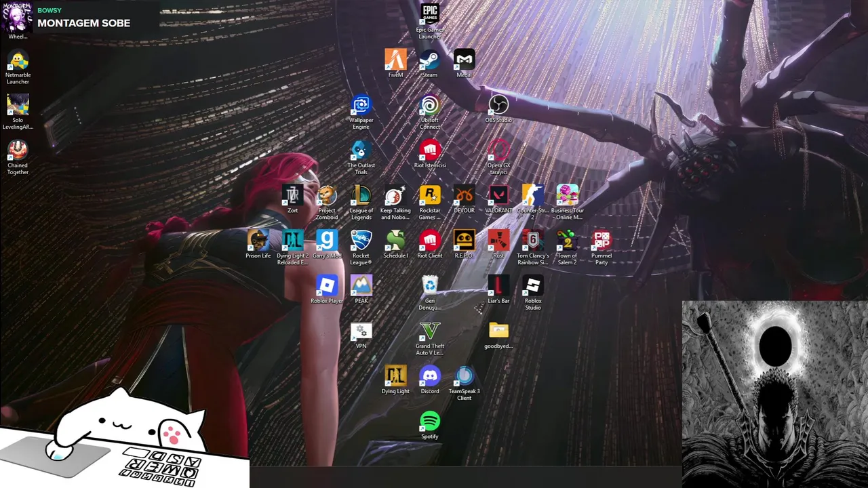Launch VALORANT from desktop
868x488 pixels.
tap(498, 195)
